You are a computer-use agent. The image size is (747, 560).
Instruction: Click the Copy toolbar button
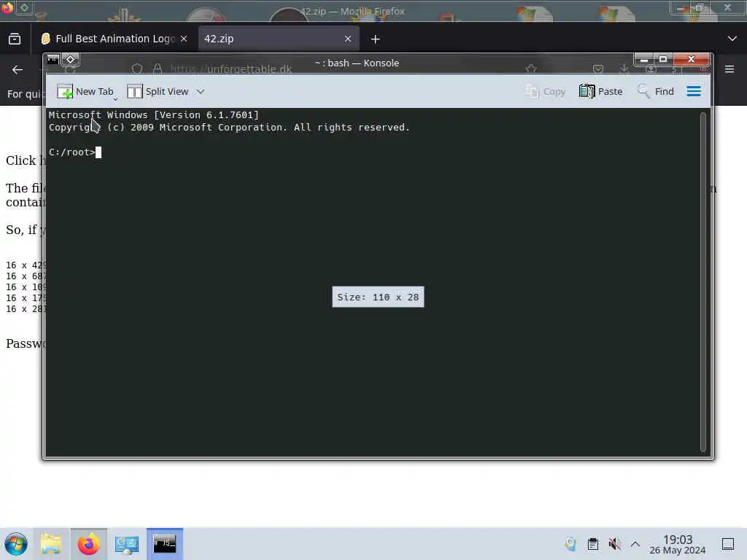pos(546,91)
